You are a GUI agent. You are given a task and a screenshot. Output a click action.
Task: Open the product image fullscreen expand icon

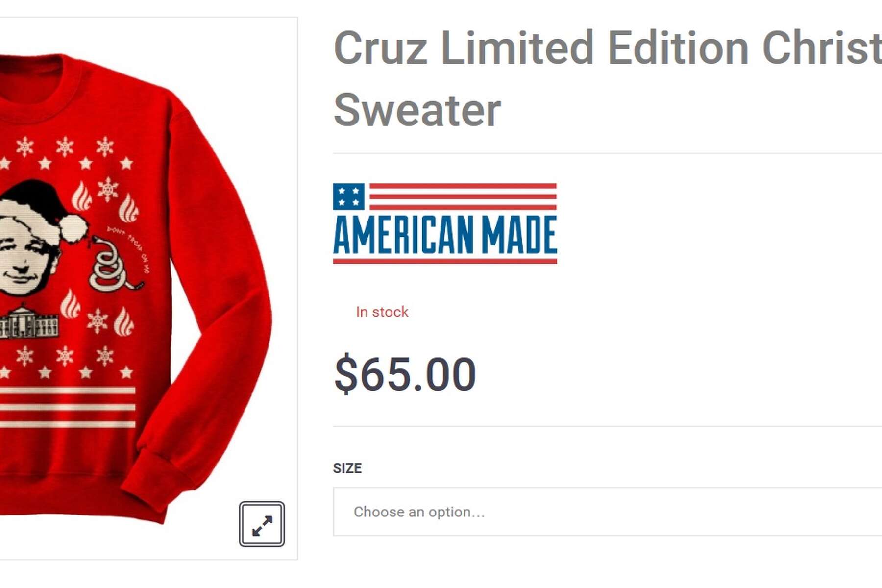pyautogui.click(x=262, y=524)
